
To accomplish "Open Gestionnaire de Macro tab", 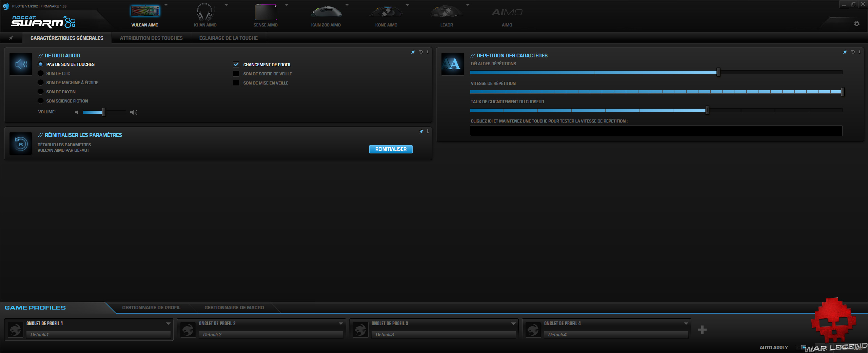I will (234, 308).
